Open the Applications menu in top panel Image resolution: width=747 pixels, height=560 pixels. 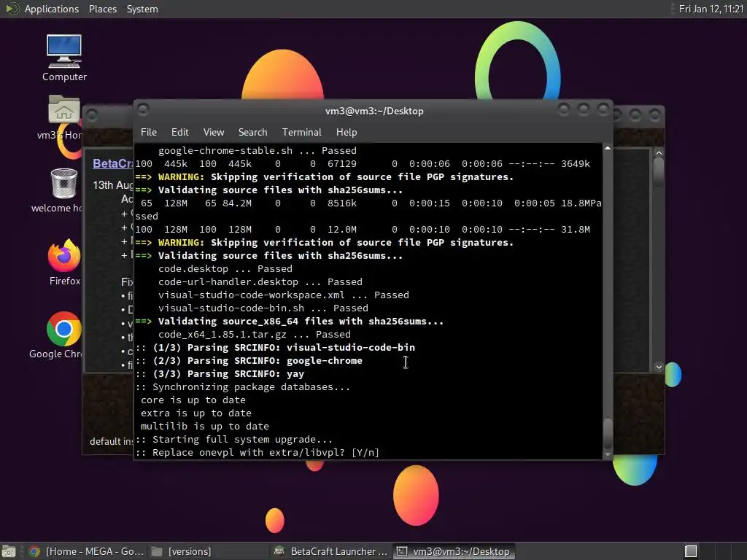click(52, 9)
